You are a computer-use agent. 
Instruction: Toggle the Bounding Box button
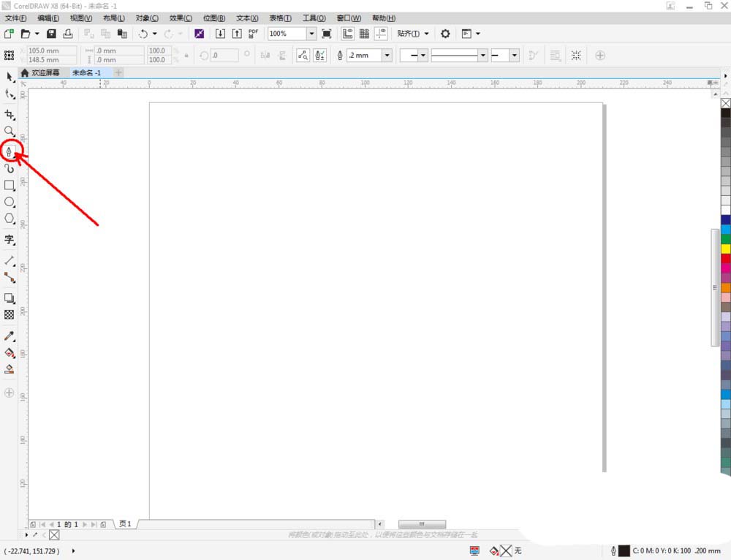point(576,56)
